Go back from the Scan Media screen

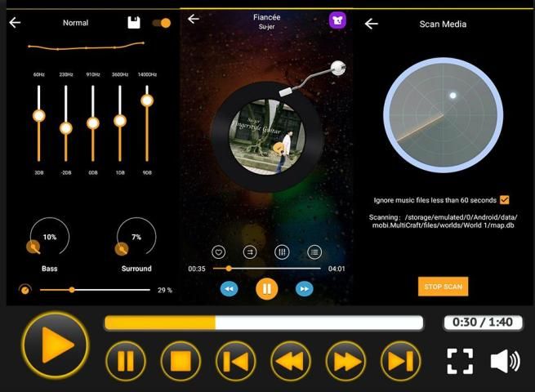pos(371,24)
